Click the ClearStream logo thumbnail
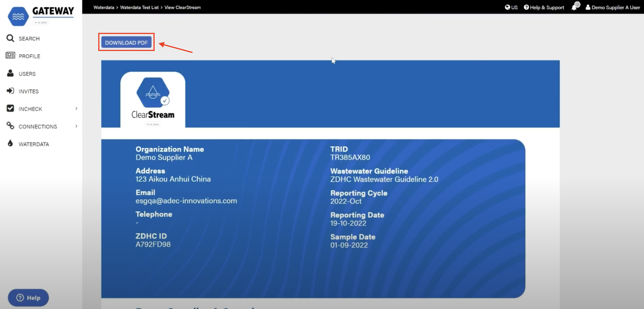644x309 pixels. click(153, 100)
